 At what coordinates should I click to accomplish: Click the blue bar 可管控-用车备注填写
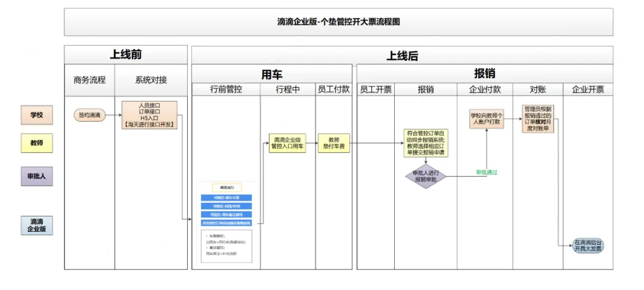[x=227, y=214]
